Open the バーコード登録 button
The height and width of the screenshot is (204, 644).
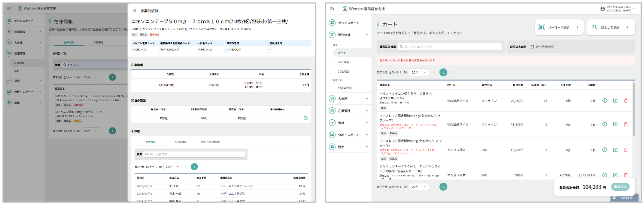coord(559,27)
